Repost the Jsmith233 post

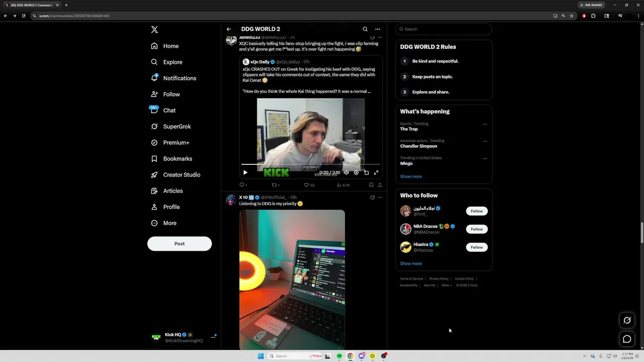coord(275,185)
